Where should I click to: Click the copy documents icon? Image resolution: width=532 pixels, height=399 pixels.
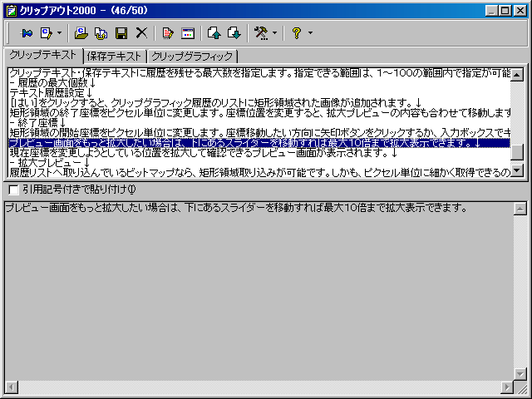(x=101, y=33)
